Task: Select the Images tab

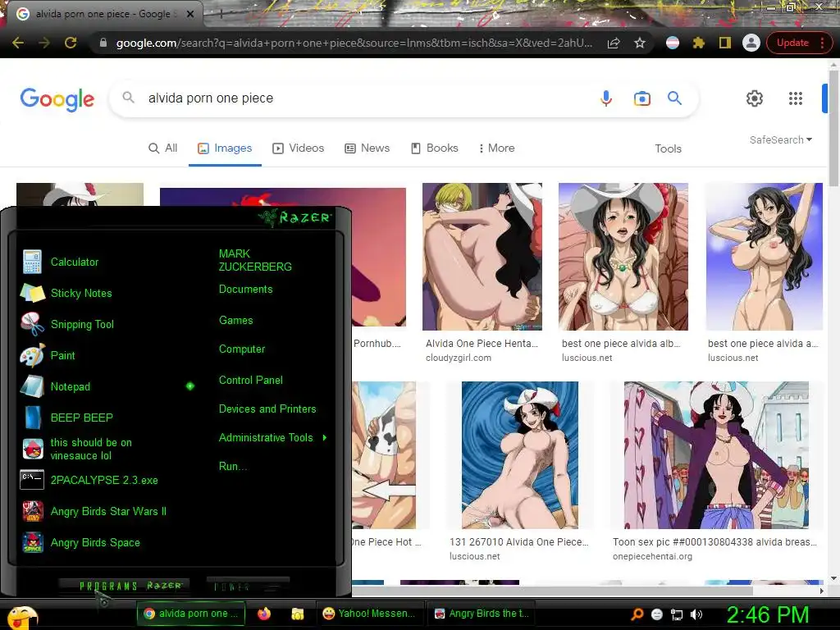Action: pyautogui.click(x=225, y=148)
